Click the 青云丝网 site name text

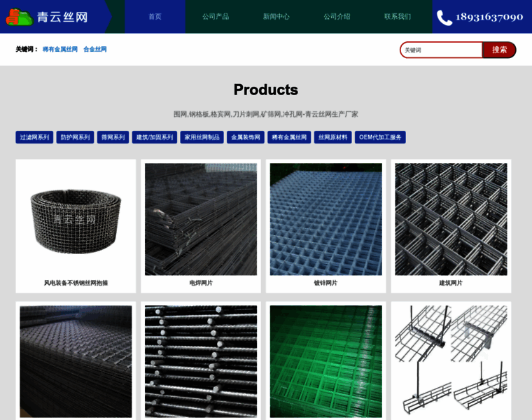click(62, 17)
